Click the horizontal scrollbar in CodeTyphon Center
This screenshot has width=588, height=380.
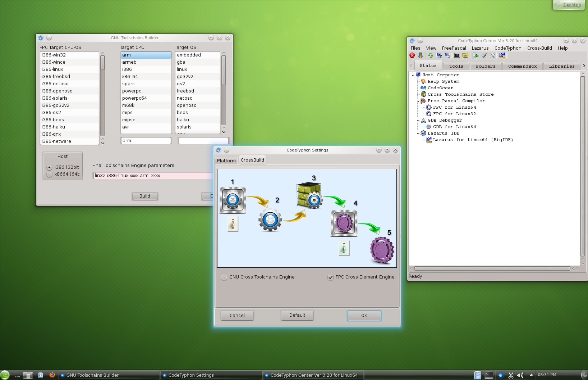[492, 268]
